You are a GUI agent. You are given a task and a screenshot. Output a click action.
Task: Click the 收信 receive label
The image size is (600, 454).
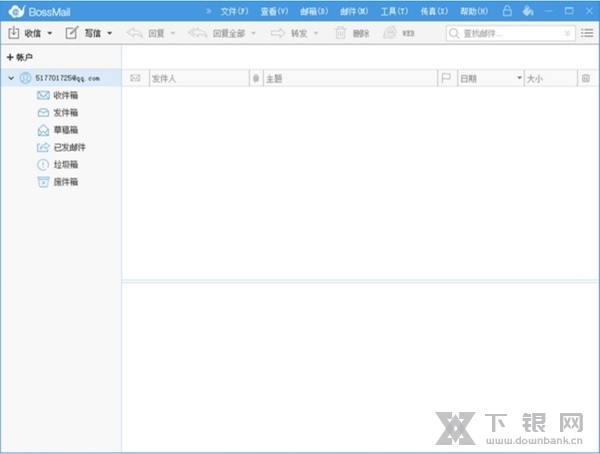tap(33, 33)
